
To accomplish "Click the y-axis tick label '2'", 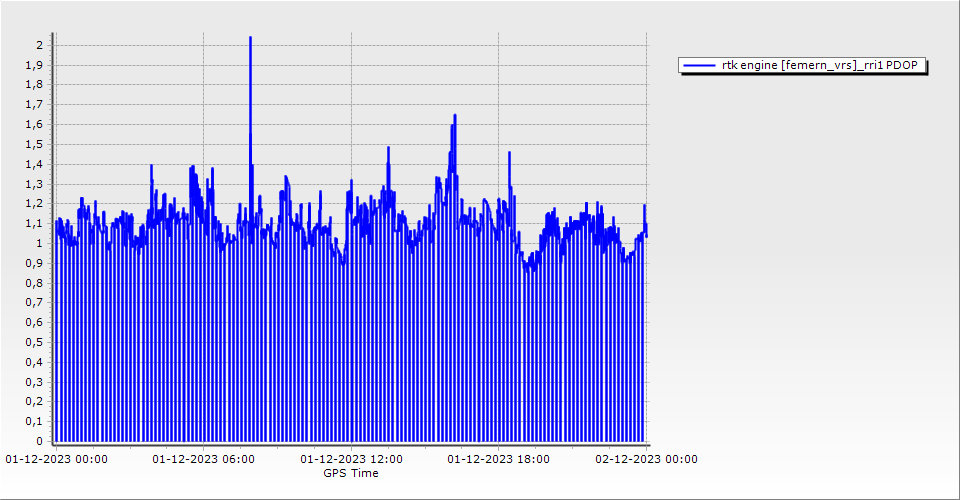I will [39, 45].
